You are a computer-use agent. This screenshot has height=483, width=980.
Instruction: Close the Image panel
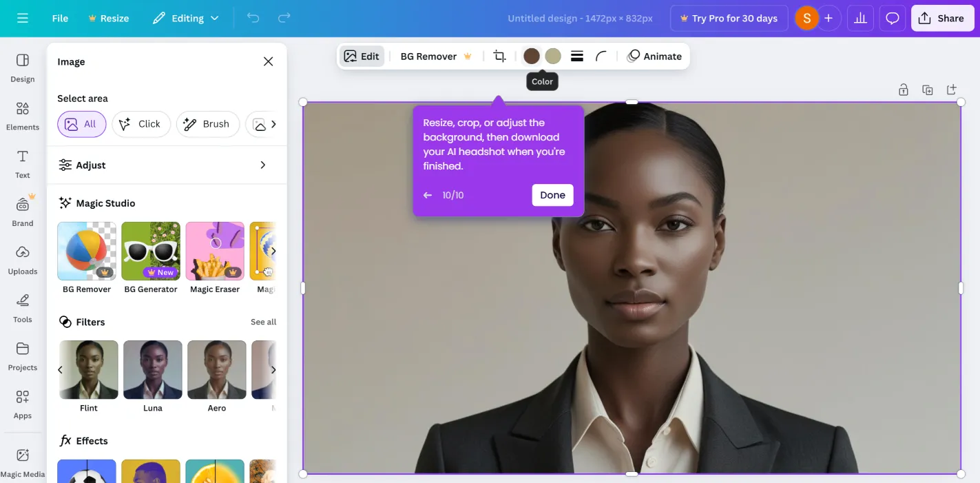click(x=269, y=61)
